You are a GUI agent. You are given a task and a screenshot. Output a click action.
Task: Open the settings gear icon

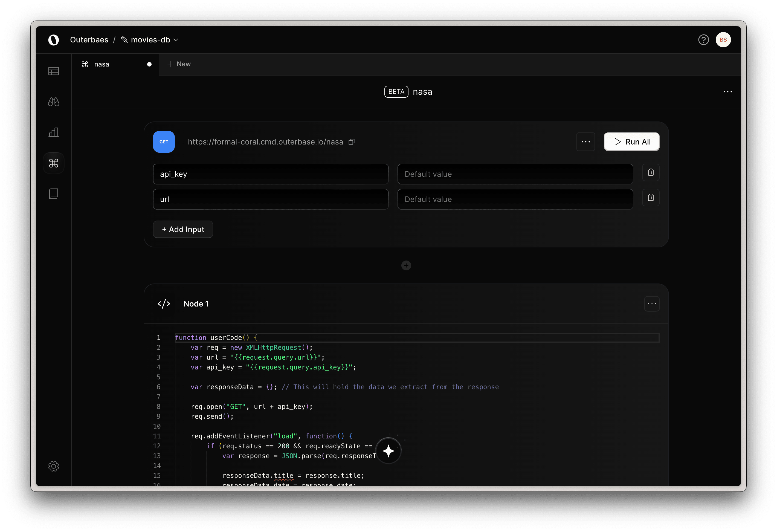coord(54,466)
